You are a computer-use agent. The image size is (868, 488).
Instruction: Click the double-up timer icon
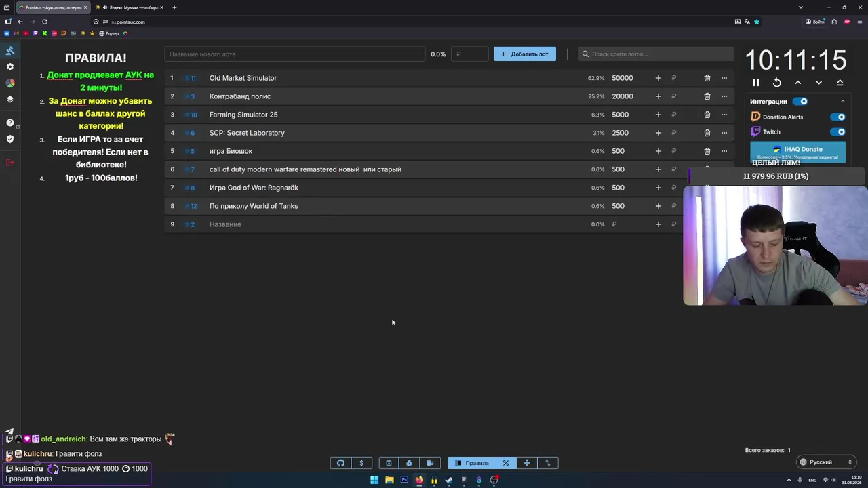pos(840,83)
